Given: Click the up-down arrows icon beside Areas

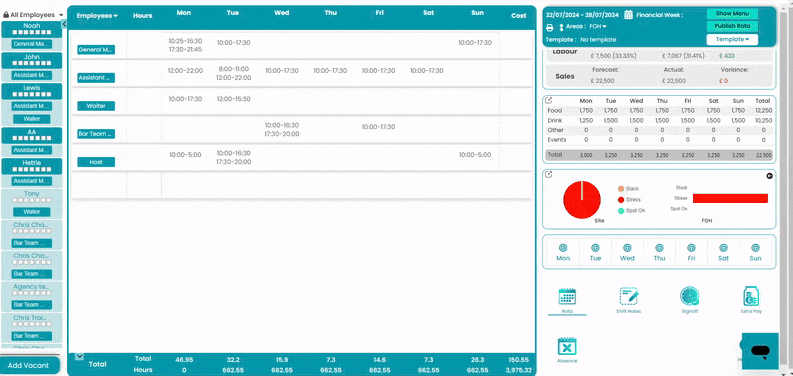Looking at the screenshot, I should 561,27.
